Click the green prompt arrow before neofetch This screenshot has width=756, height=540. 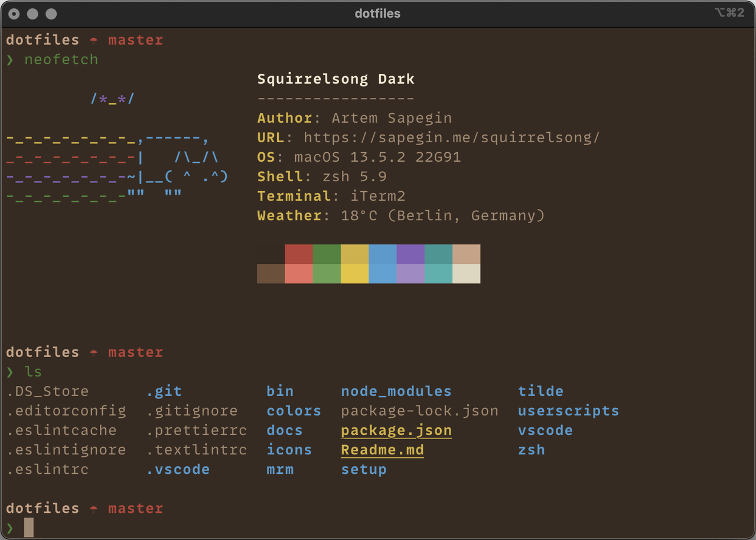tap(9, 60)
